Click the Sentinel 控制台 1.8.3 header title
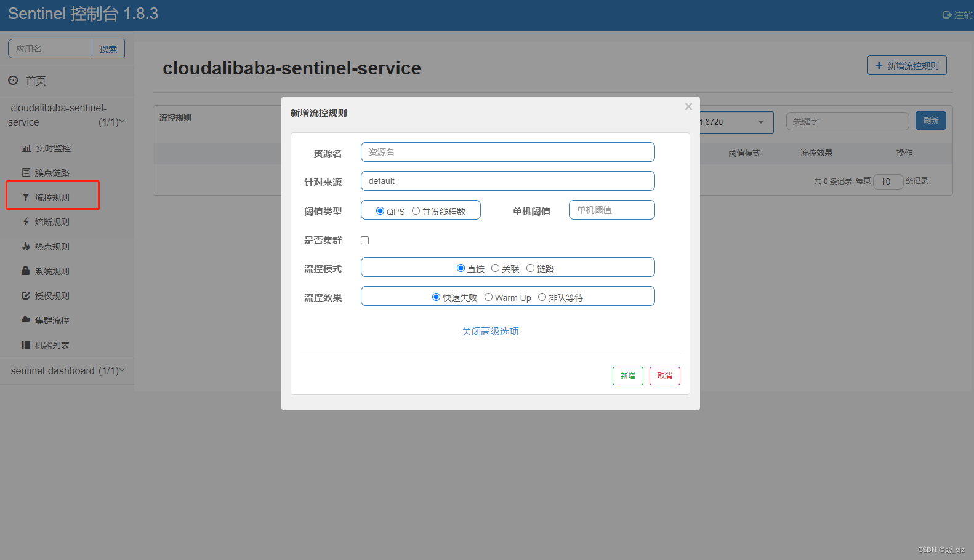The width and height of the screenshot is (974, 560). (x=83, y=14)
